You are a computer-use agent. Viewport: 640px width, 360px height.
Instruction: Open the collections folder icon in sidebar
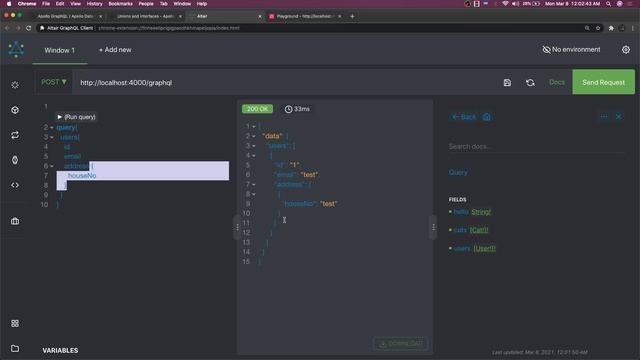[x=15, y=348]
